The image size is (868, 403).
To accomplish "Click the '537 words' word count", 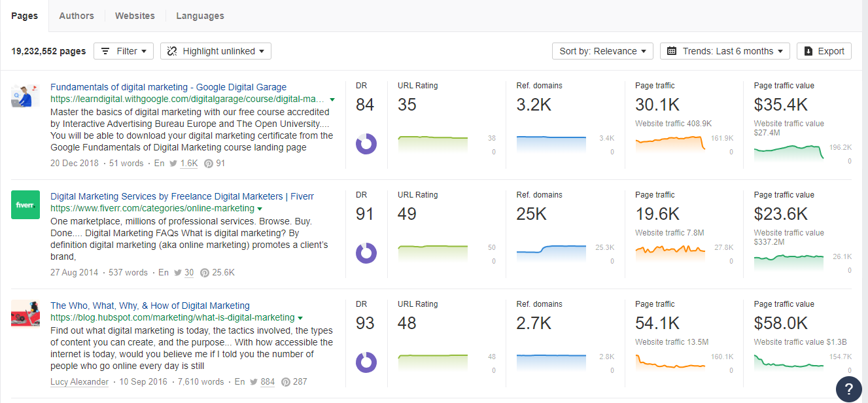I will click(x=128, y=273).
